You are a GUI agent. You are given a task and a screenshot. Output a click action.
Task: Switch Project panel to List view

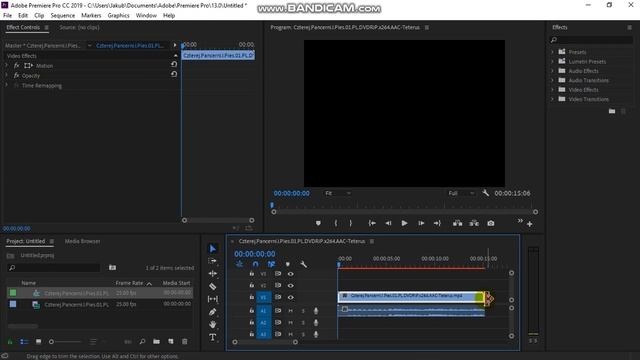click(x=24, y=342)
